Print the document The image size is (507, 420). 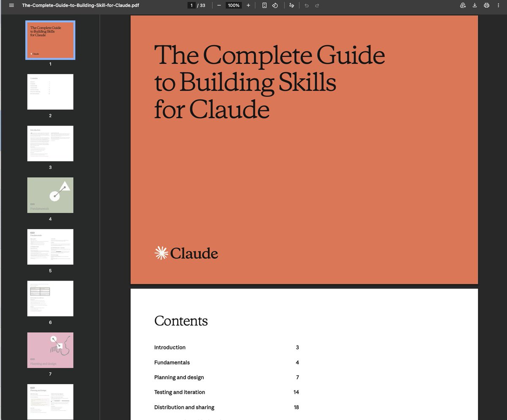(x=486, y=5)
